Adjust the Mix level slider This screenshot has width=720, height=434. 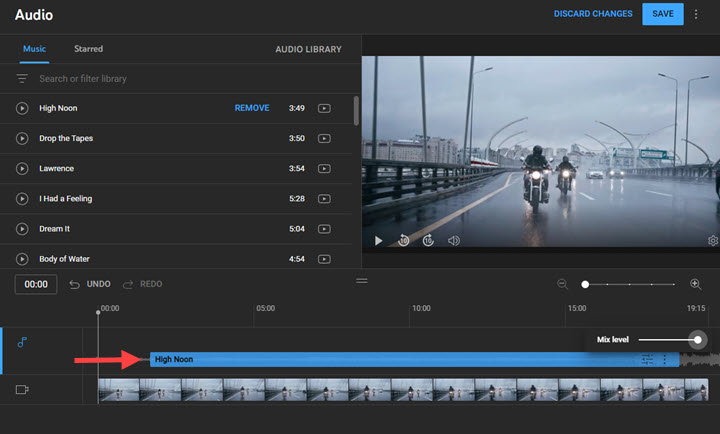point(697,340)
